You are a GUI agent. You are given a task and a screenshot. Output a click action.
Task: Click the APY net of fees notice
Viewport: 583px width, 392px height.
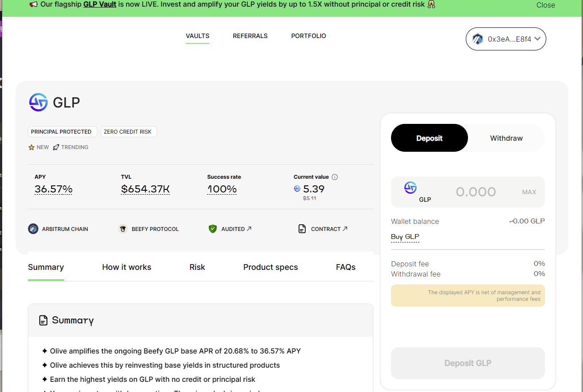pos(468,296)
